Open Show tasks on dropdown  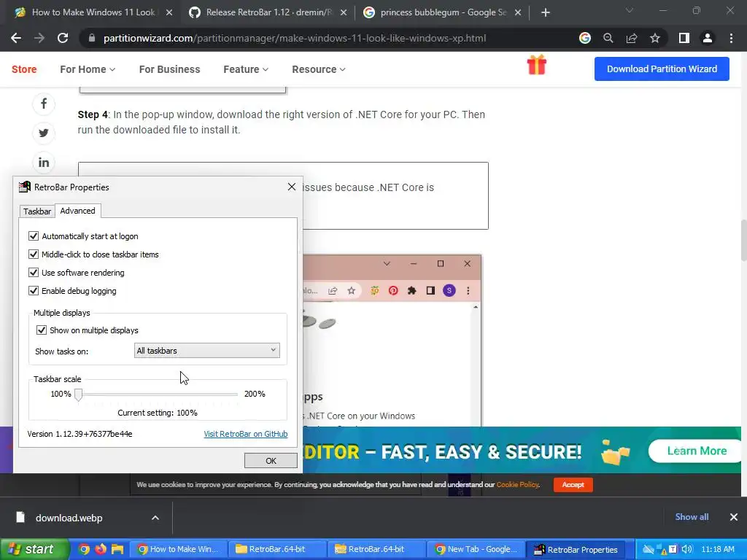tap(206, 351)
